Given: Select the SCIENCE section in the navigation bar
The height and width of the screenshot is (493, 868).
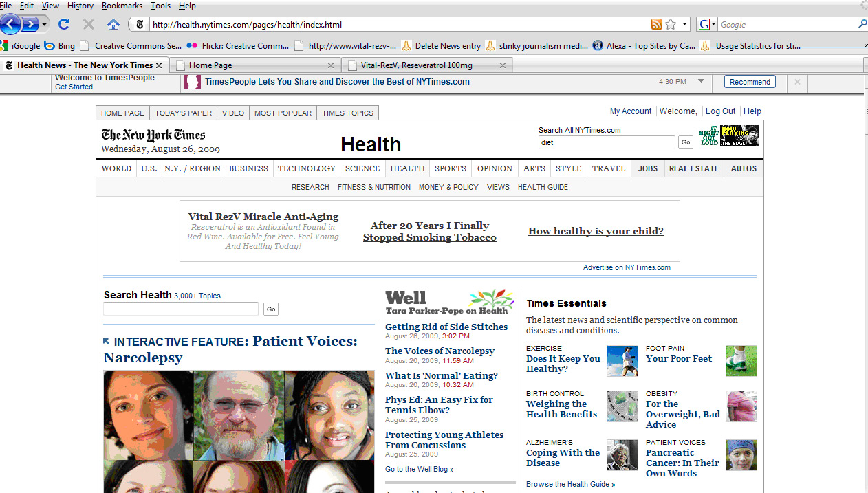Looking at the screenshot, I should (362, 168).
